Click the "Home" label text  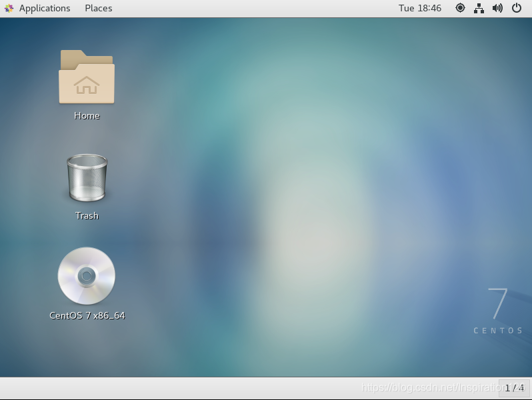(x=87, y=116)
